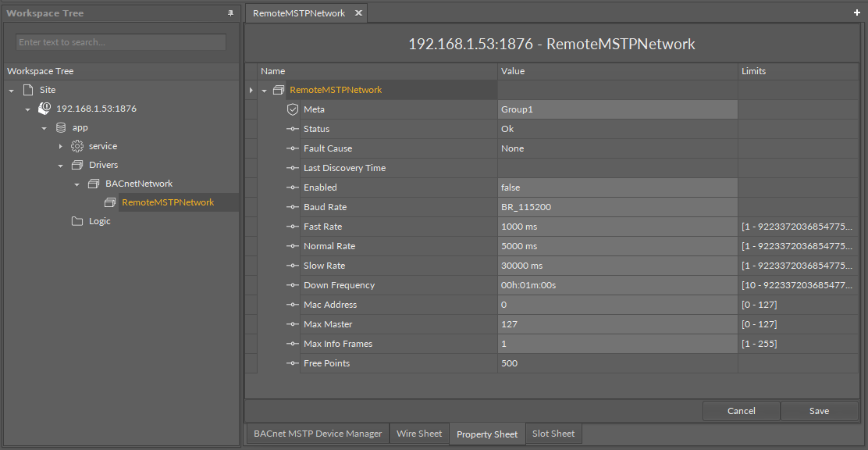868x450 pixels.
Task: Switch to the Wire Sheet tab
Action: [419, 434]
